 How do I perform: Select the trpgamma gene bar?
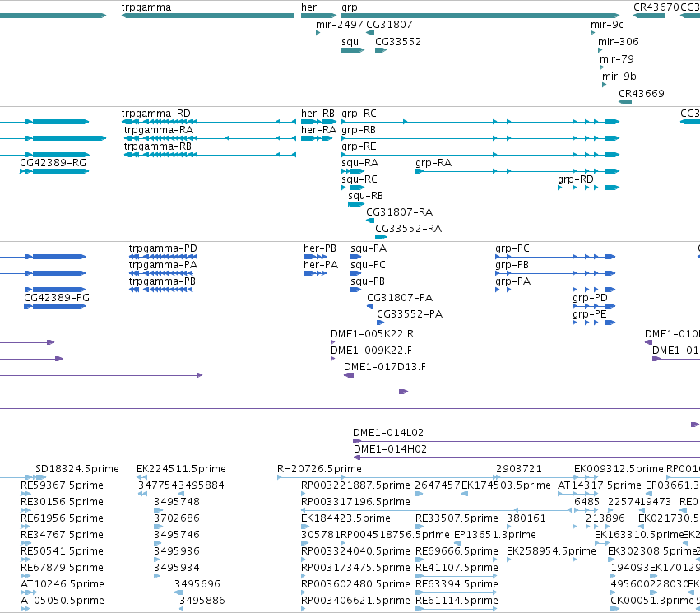208,16
